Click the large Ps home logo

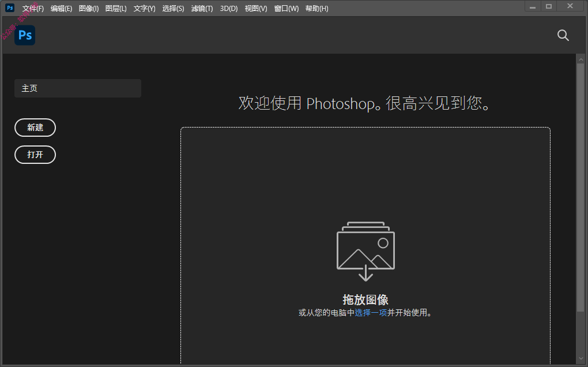coord(25,35)
